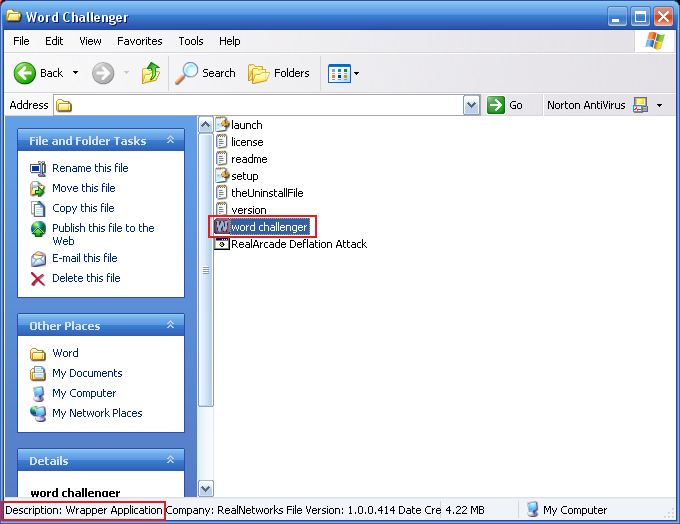
Task: Click the green Go button
Action: tap(505, 105)
